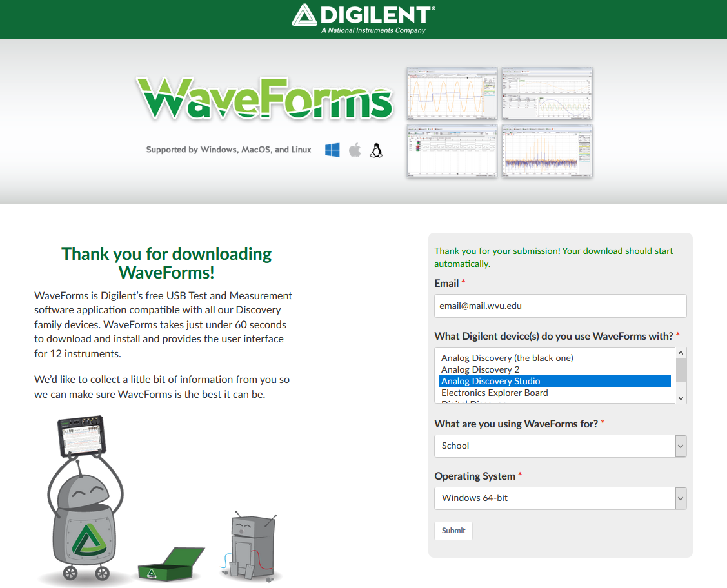This screenshot has width=727, height=588.
Task: Open the top-right WaveForms screenshot thumbnail
Action: point(547,93)
